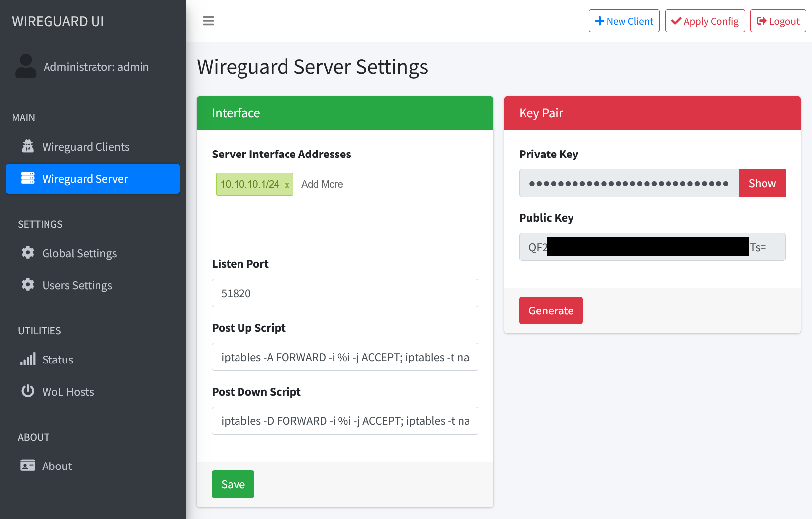Toggle the sidebar with the hamburger icon
Viewport: 812px width, 519px height.
[x=208, y=21]
